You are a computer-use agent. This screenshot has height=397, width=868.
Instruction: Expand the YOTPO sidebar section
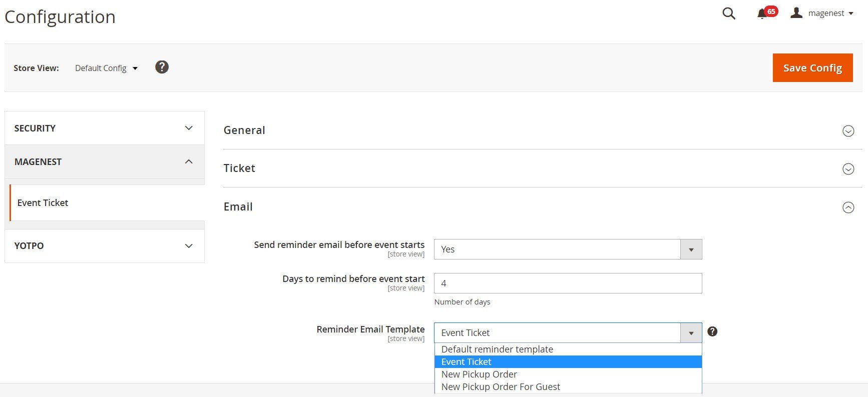(105, 245)
